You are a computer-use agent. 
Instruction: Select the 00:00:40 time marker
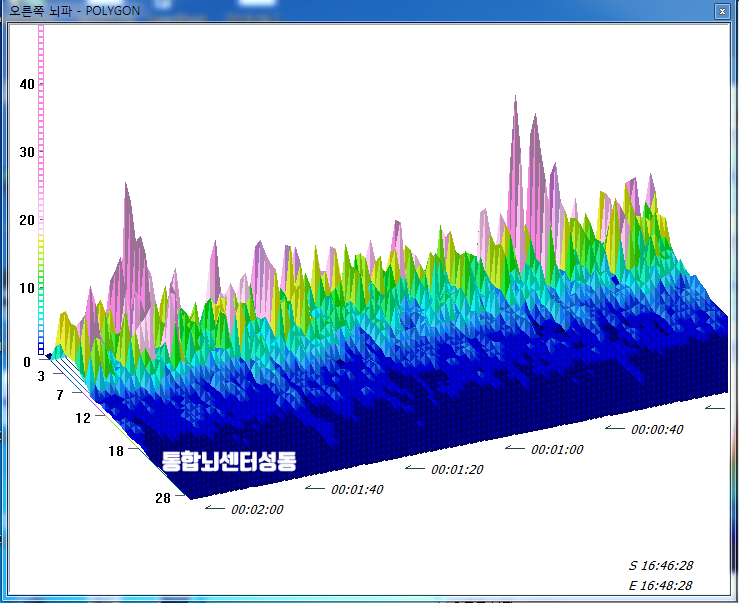(x=657, y=429)
